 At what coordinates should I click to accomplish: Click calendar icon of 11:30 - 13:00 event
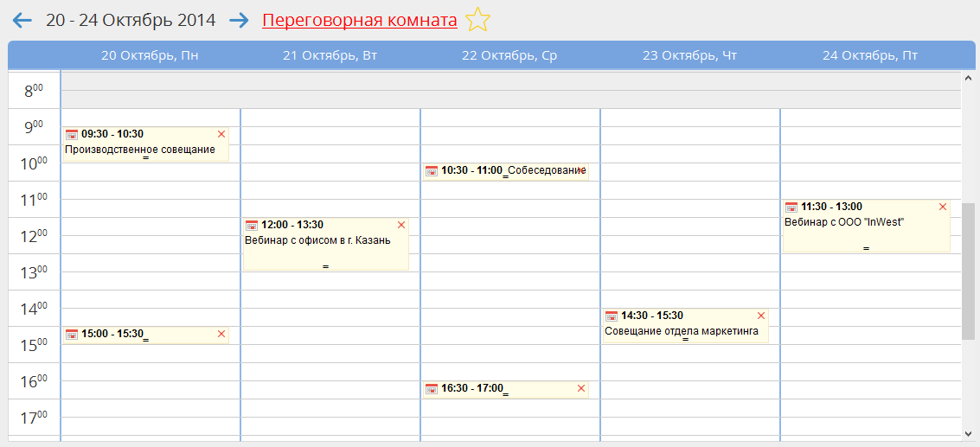point(791,207)
